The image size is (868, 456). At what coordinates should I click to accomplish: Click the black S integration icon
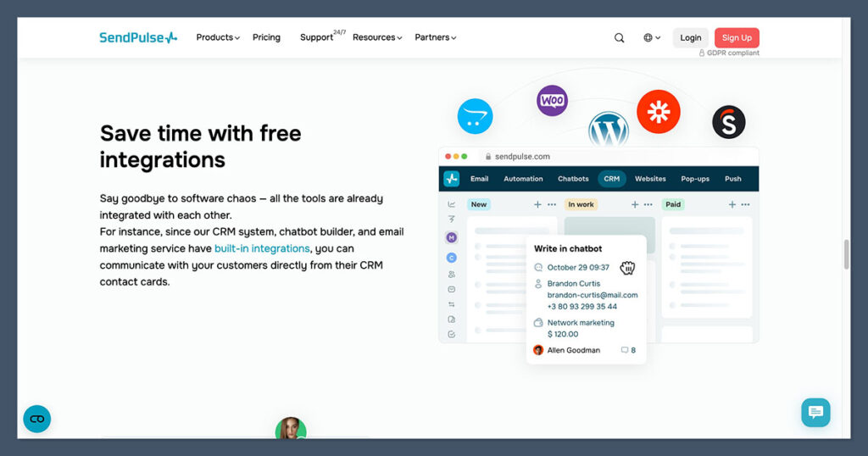coord(728,122)
